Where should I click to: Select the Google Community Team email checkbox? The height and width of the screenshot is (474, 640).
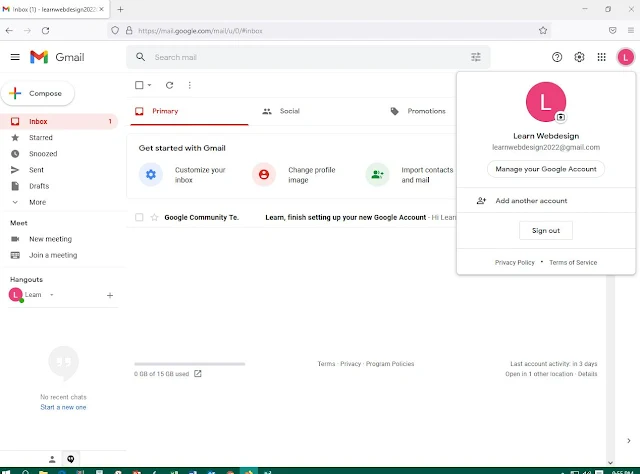[x=139, y=217]
